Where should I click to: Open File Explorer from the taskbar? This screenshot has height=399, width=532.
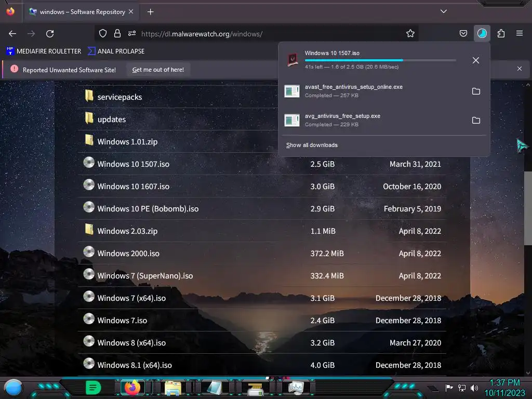pos(172,388)
